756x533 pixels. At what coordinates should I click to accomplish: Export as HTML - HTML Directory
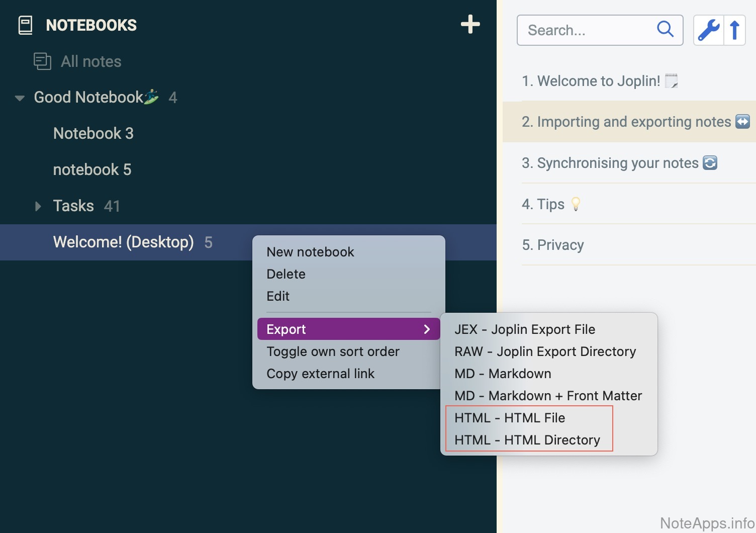pyautogui.click(x=527, y=440)
